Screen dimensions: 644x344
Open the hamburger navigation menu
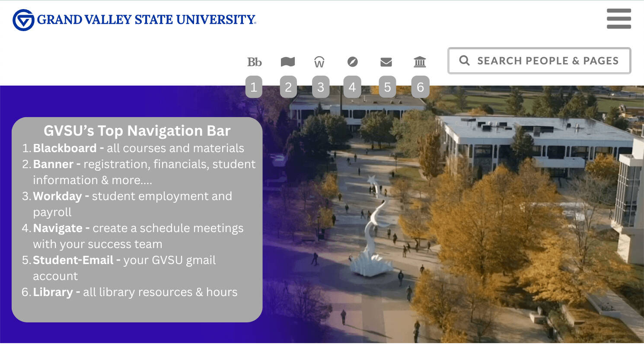point(619,19)
